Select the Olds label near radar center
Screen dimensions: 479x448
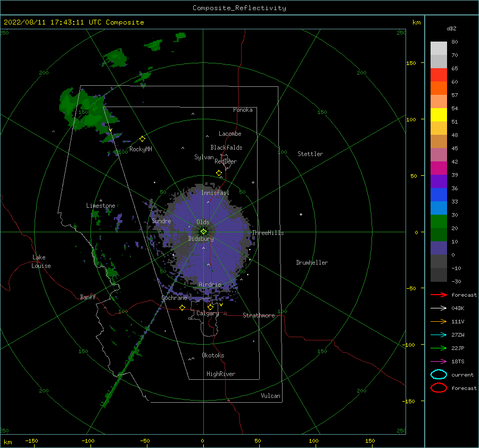(203, 222)
